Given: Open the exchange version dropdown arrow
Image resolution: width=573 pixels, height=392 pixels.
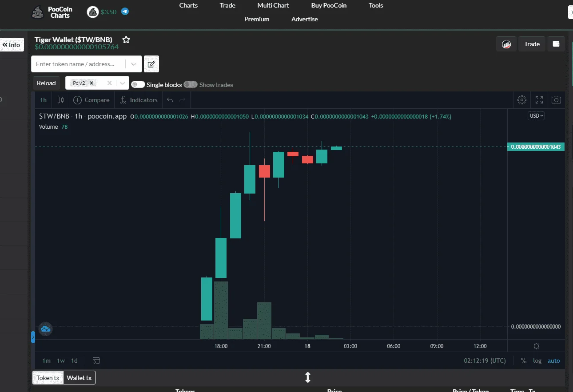Looking at the screenshot, I should [x=122, y=83].
